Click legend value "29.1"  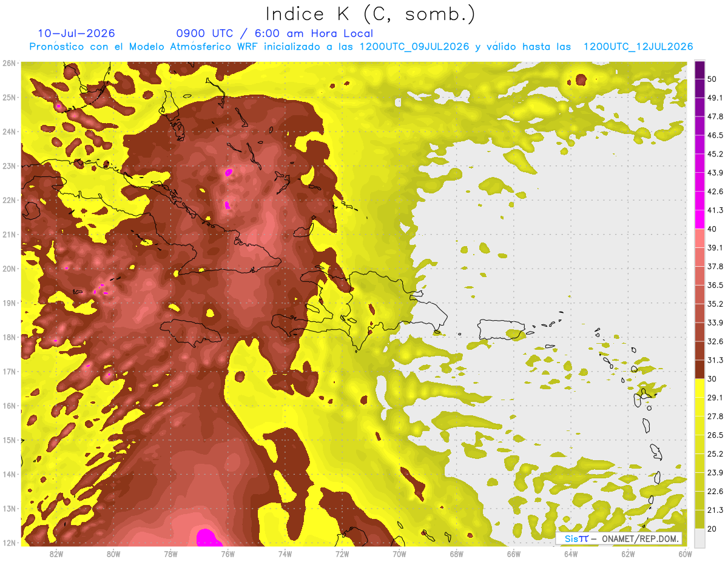(x=715, y=398)
